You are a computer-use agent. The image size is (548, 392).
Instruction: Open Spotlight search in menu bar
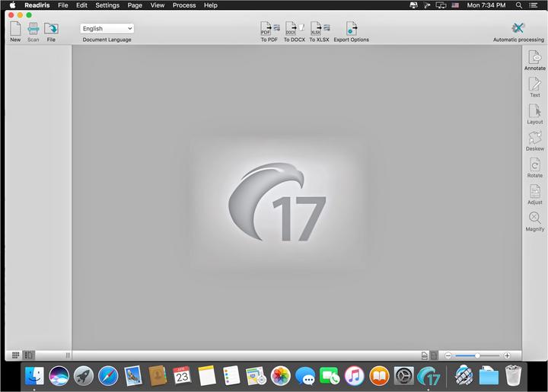point(519,5)
